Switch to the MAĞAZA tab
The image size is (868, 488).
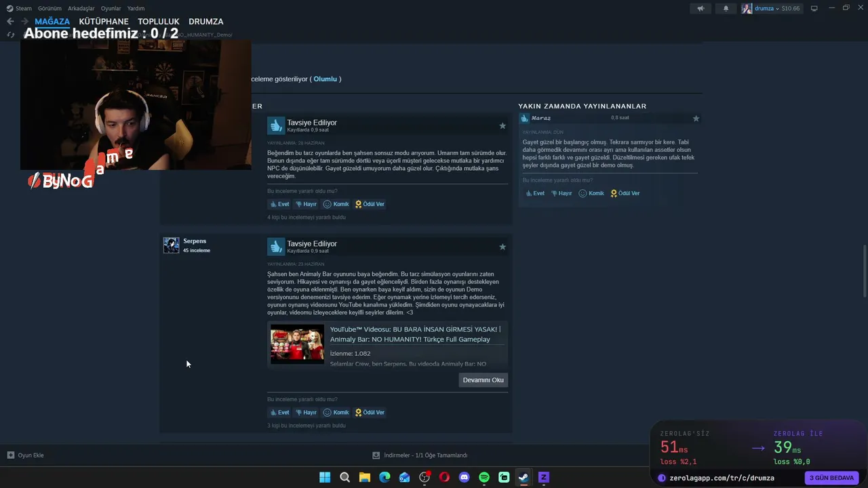(x=52, y=22)
